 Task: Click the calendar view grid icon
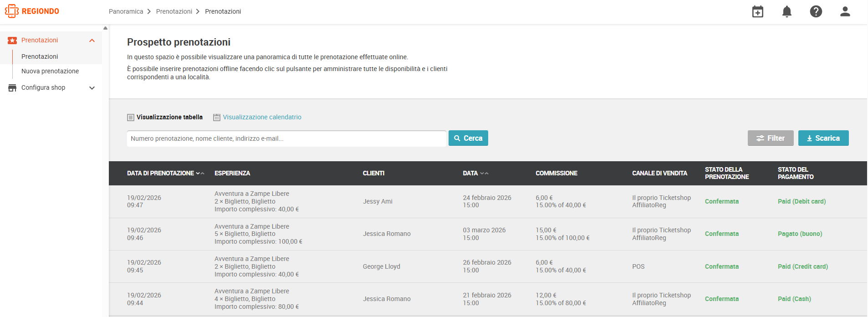coord(217,118)
